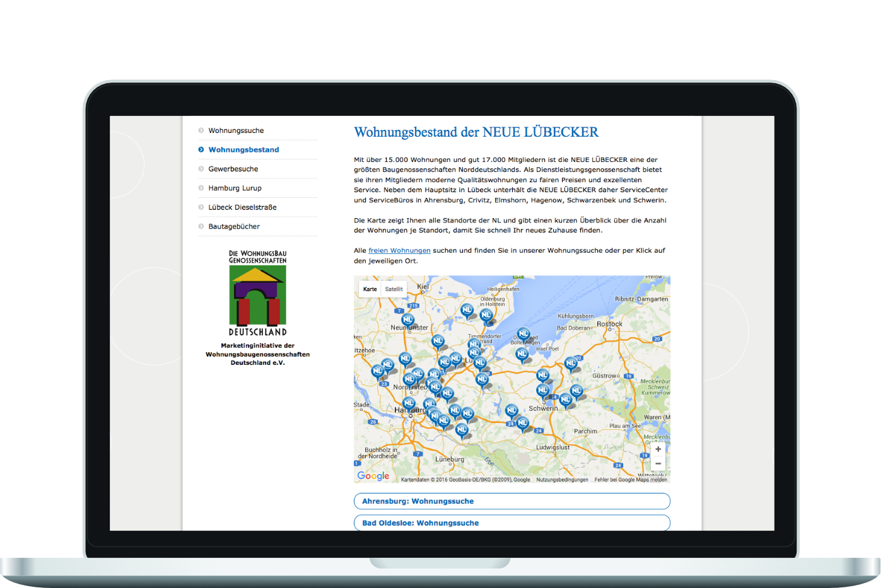Select the NL marker southwest of Insel Poel

522,355
